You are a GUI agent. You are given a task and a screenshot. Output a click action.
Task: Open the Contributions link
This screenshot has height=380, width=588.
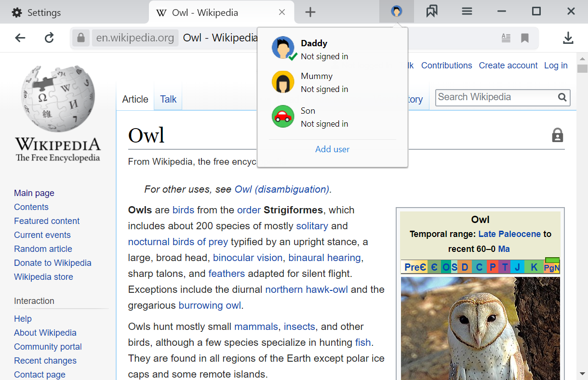pos(446,66)
